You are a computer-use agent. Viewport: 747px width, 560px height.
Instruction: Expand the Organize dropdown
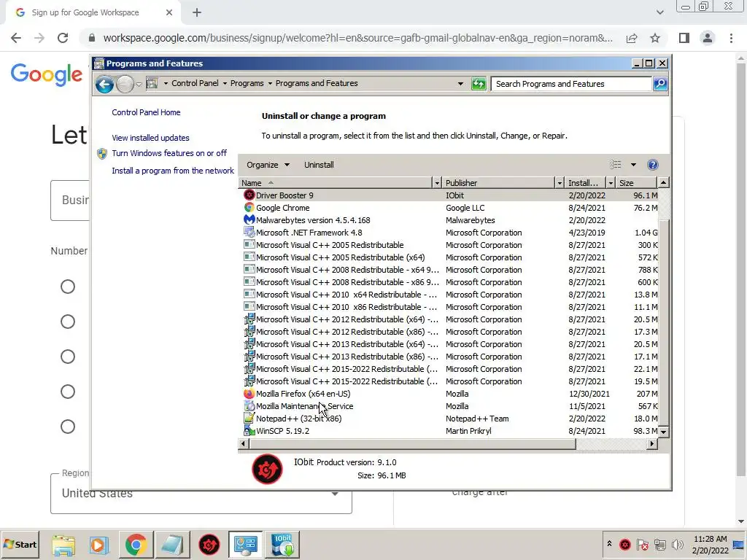click(x=268, y=165)
